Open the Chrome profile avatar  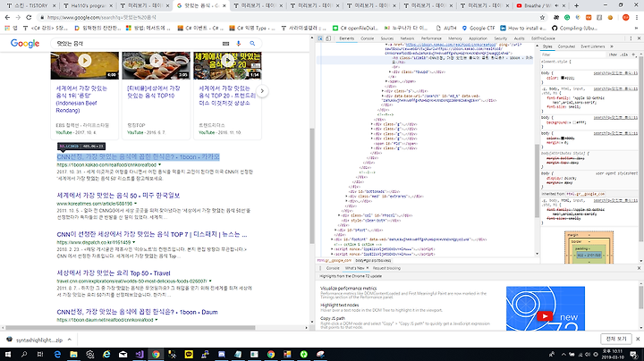[625, 17]
